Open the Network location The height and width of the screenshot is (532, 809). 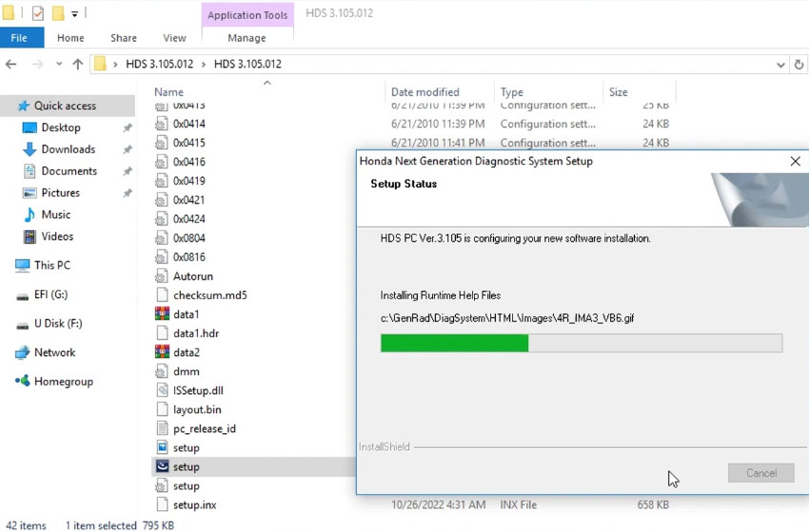[x=54, y=352]
